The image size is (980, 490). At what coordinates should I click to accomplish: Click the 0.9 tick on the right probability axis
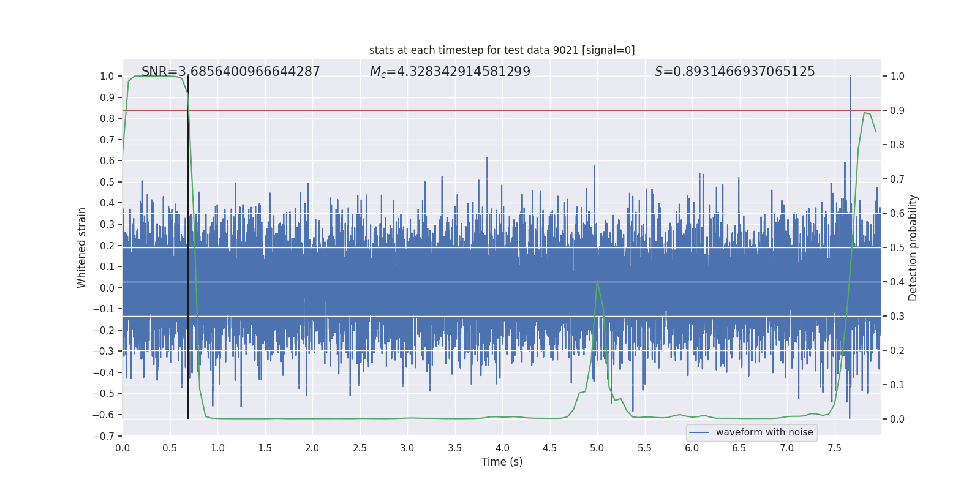pyautogui.click(x=897, y=111)
